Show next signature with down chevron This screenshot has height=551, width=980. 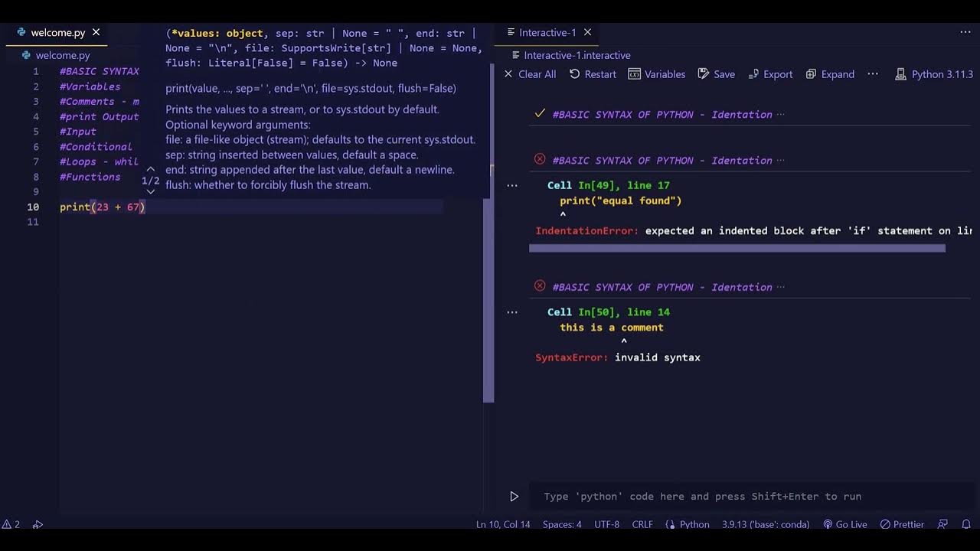(151, 192)
